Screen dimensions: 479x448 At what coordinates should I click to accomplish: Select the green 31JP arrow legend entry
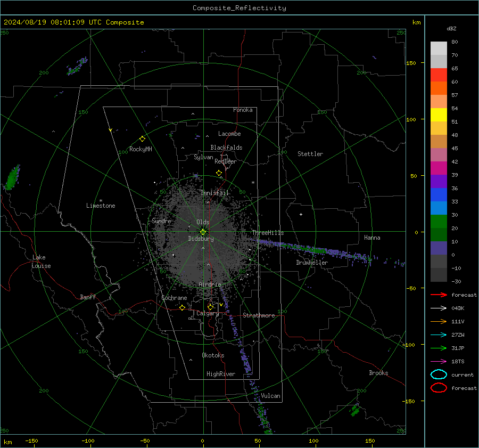click(439, 348)
